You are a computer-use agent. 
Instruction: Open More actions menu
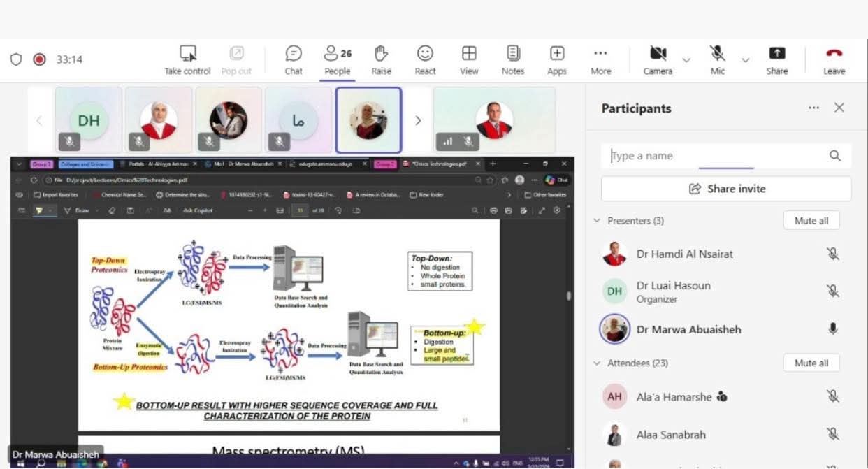[600, 55]
